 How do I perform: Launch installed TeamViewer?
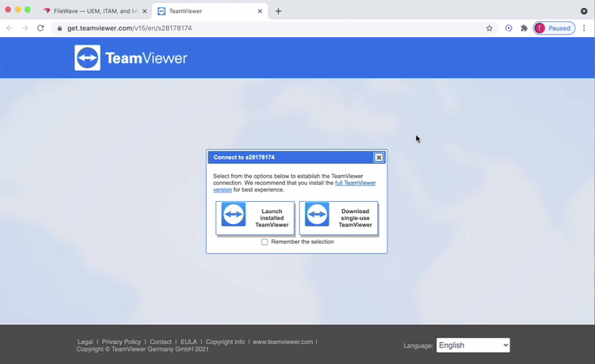coord(255,218)
